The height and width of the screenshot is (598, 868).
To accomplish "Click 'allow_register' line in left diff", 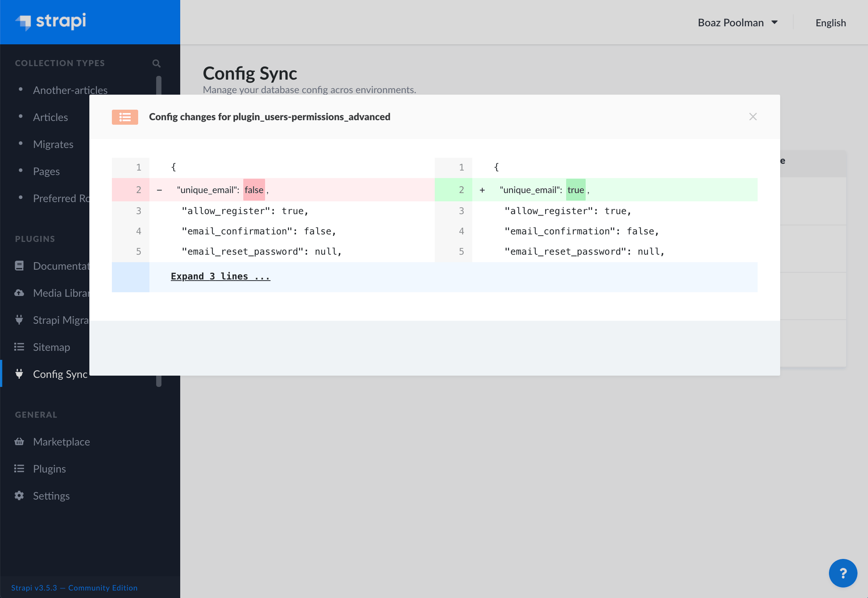I will tap(245, 211).
